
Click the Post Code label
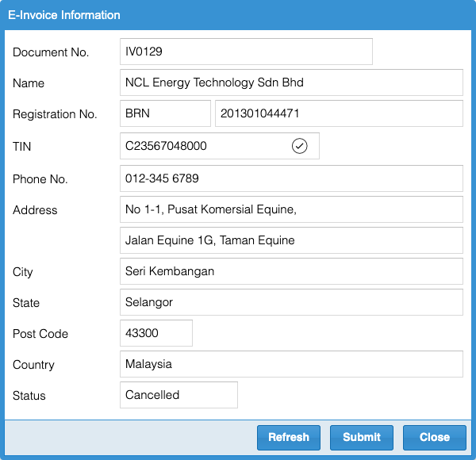[40, 334]
